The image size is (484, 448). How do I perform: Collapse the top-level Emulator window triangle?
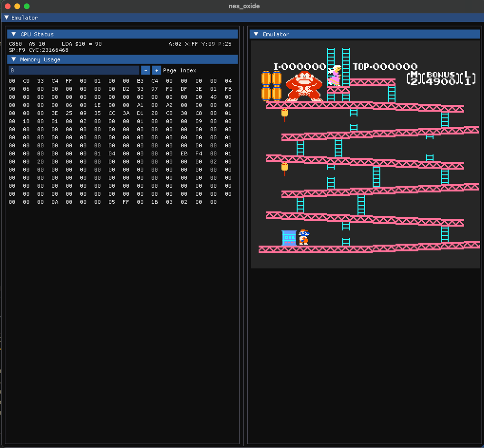(7, 18)
